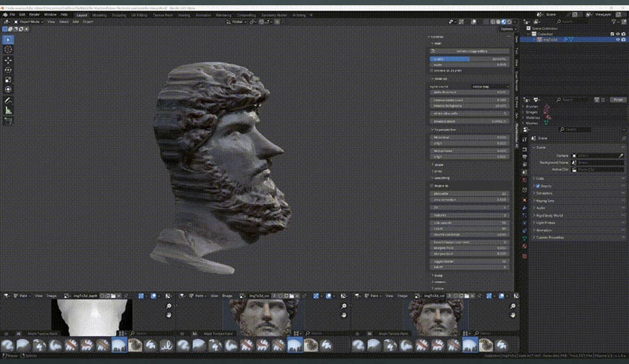
Task: Open the Options dropdown in the viewport
Action: (x=506, y=29)
